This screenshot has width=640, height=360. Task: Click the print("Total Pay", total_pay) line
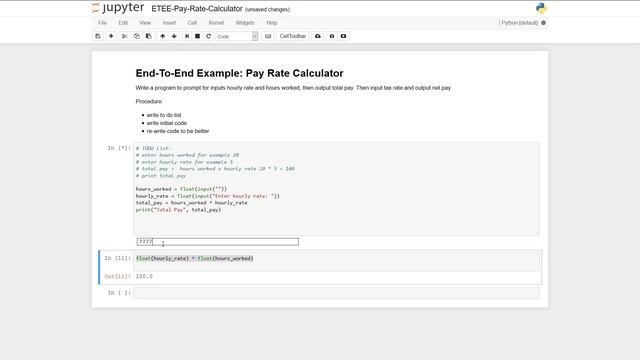pos(178,210)
